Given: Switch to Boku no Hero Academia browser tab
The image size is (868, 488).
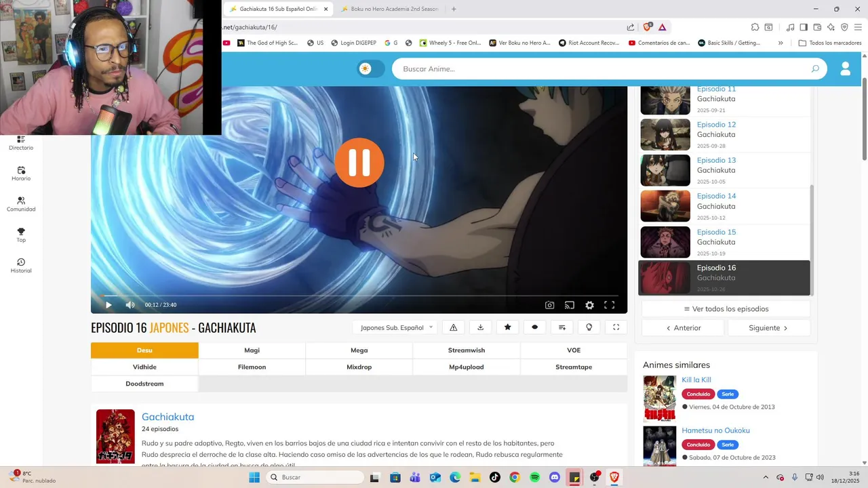Looking at the screenshot, I should pyautogui.click(x=390, y=9).
